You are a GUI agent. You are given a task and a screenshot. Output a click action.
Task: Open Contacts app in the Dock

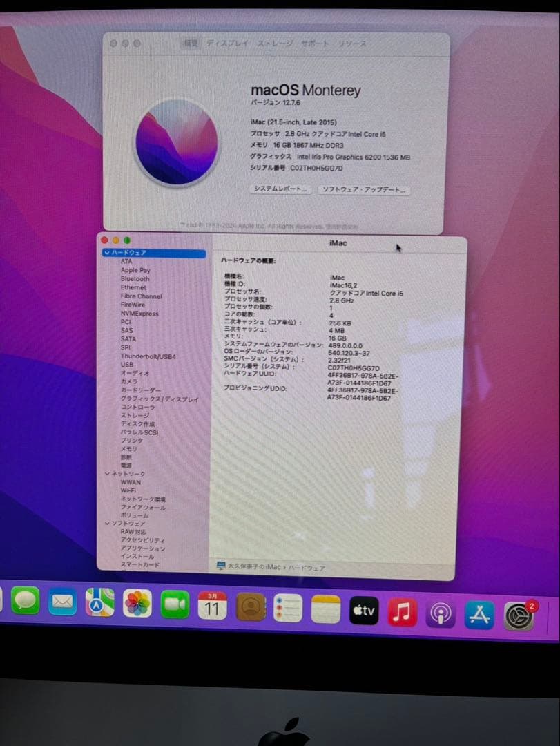(251, 607)
